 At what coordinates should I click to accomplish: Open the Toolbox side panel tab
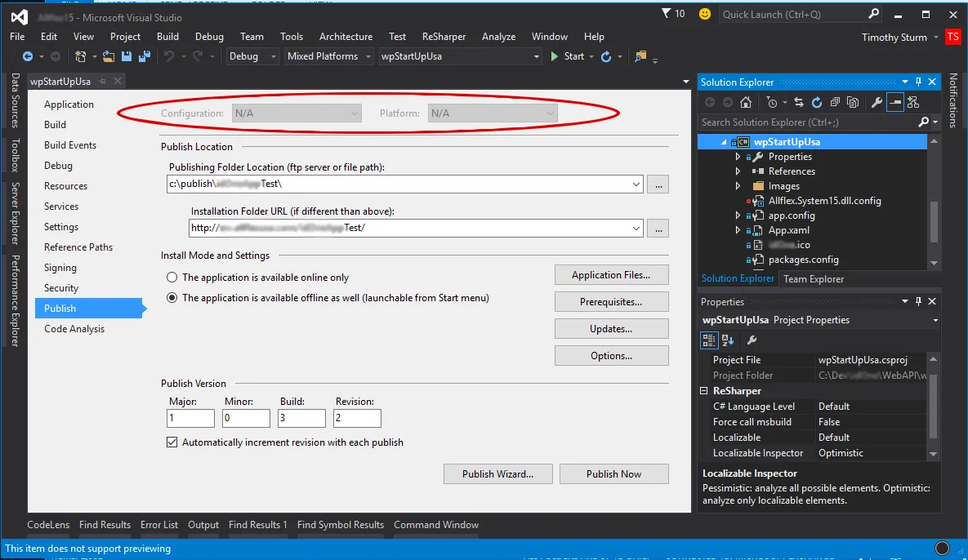tap(16, 155)
